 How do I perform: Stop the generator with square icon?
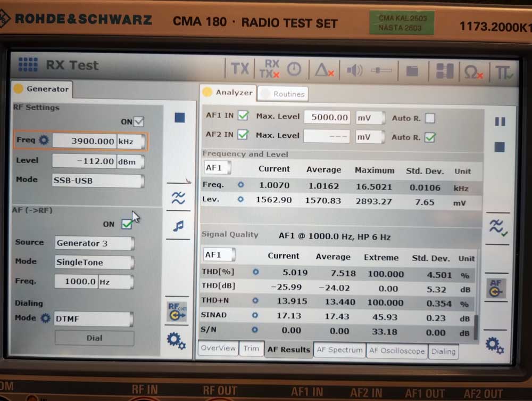(179, 118)
